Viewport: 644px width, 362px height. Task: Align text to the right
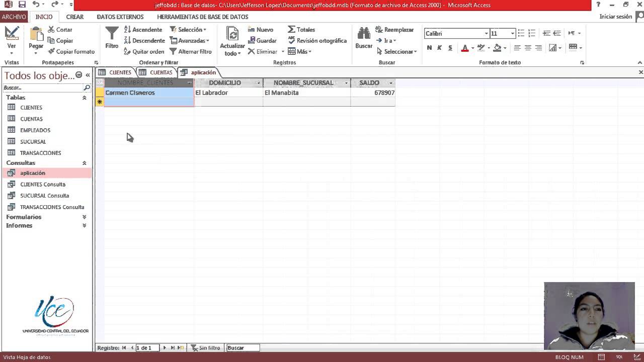539,48
